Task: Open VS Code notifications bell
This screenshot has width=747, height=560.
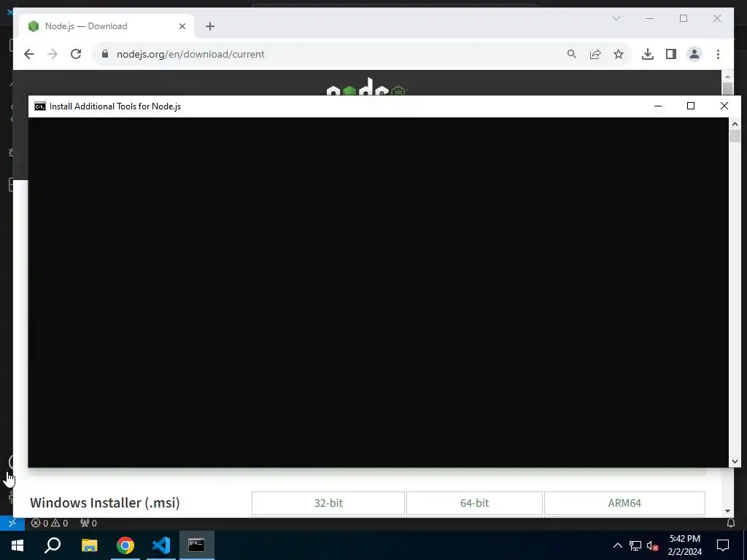Action: (730, 523)
